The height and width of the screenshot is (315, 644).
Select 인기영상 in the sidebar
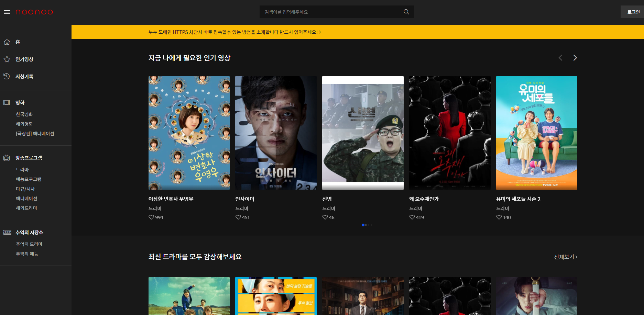[24, 59]
